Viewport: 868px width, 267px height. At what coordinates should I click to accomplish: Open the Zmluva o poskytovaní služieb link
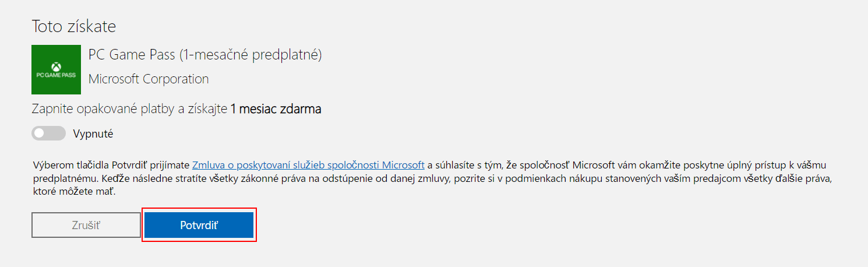click(308, 164)
